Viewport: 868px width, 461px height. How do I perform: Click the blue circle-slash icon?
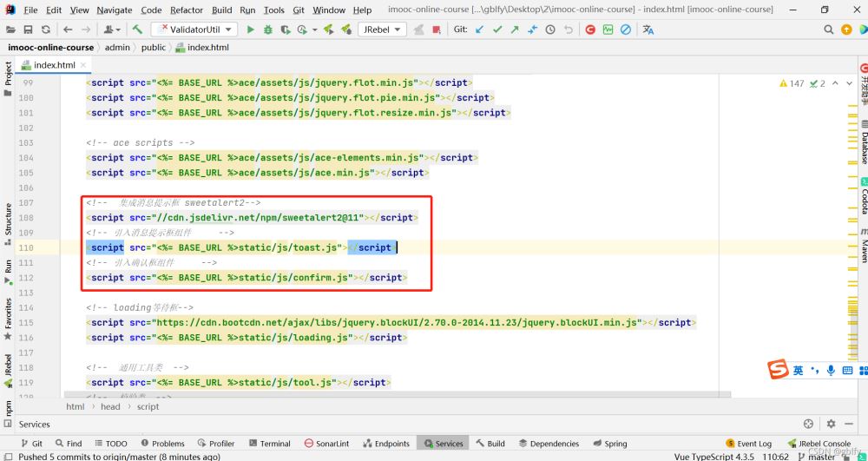(x=626, y=30)
